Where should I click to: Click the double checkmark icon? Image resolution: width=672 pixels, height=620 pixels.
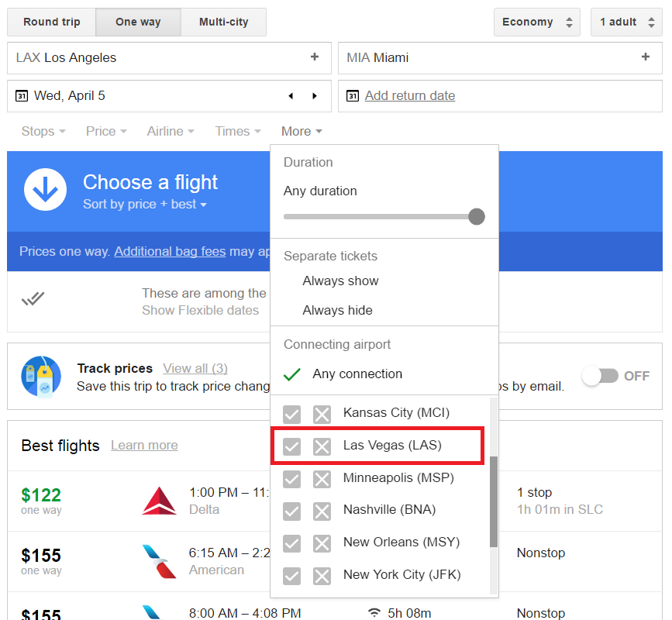[33, 298]
